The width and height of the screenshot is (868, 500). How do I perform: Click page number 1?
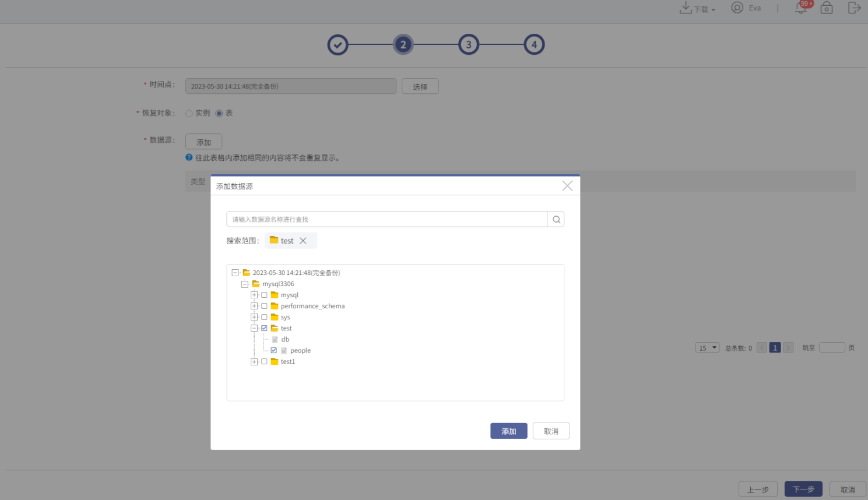[775, 348]
